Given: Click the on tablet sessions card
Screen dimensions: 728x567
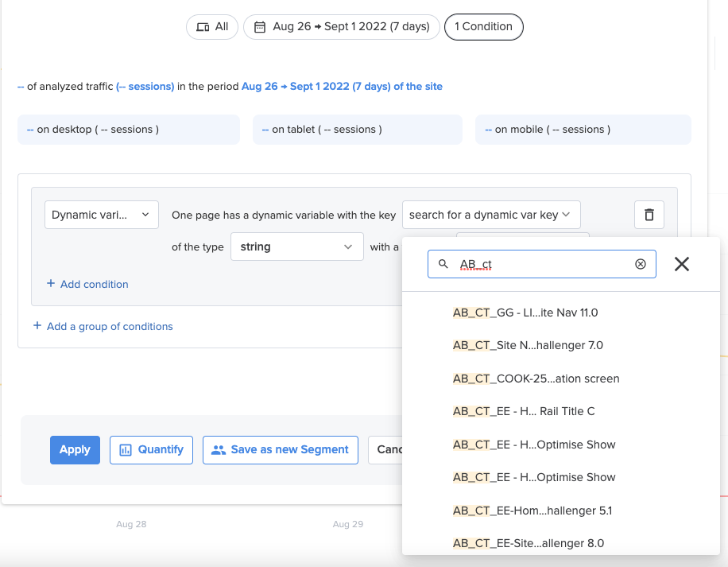Looking at the screenshot, I should 358,130.
